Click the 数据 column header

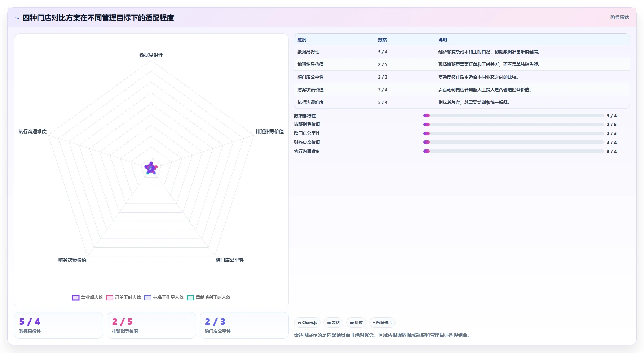tap(382, 40)
